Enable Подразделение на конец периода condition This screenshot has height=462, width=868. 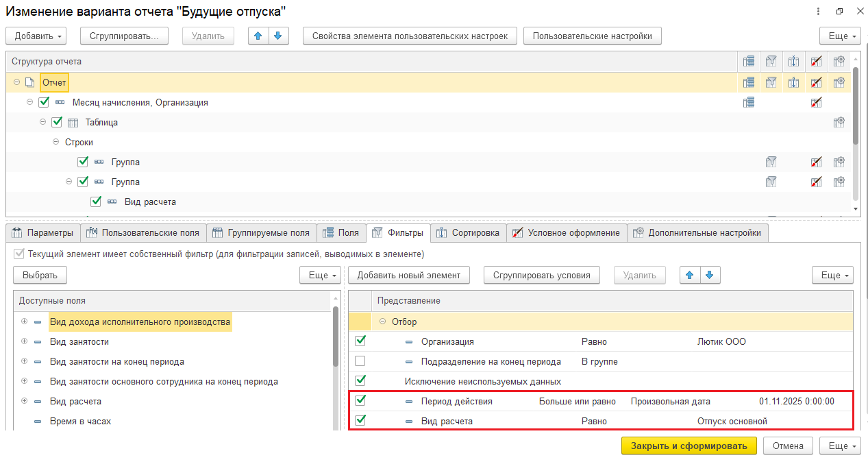[x=360, y=361]
